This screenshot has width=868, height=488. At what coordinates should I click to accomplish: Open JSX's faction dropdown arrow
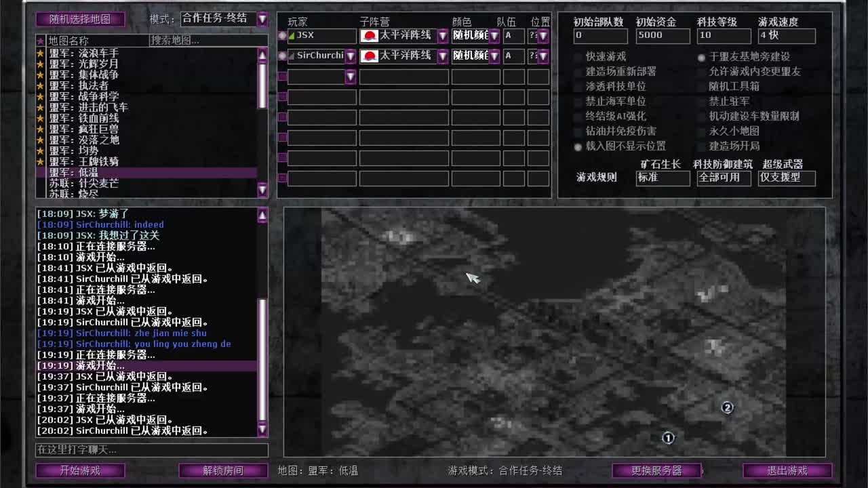(443, 35)
